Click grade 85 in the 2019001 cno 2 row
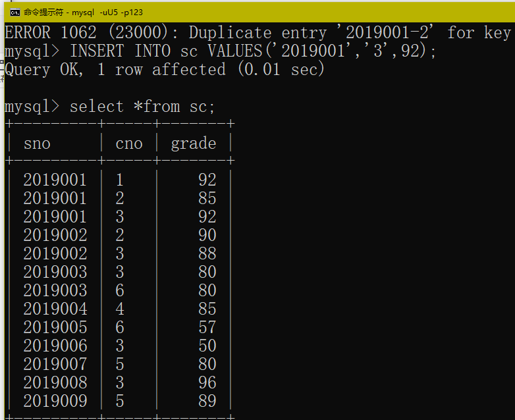The width and height of the screenshot is (515, 420). click(x=207, y=198)
